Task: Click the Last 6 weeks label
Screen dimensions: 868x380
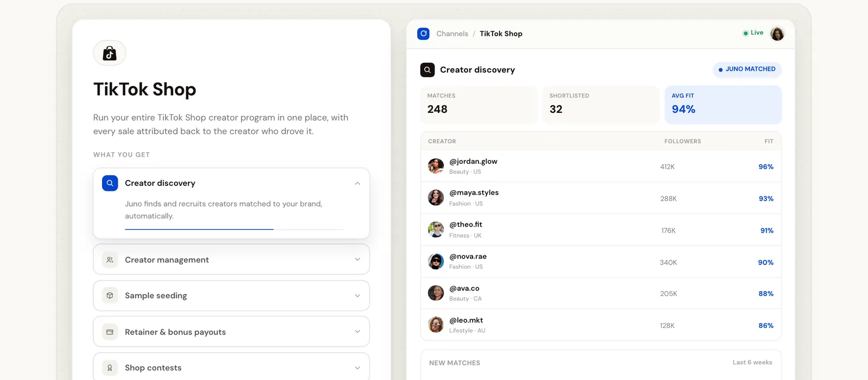Action: click(752, 363)
